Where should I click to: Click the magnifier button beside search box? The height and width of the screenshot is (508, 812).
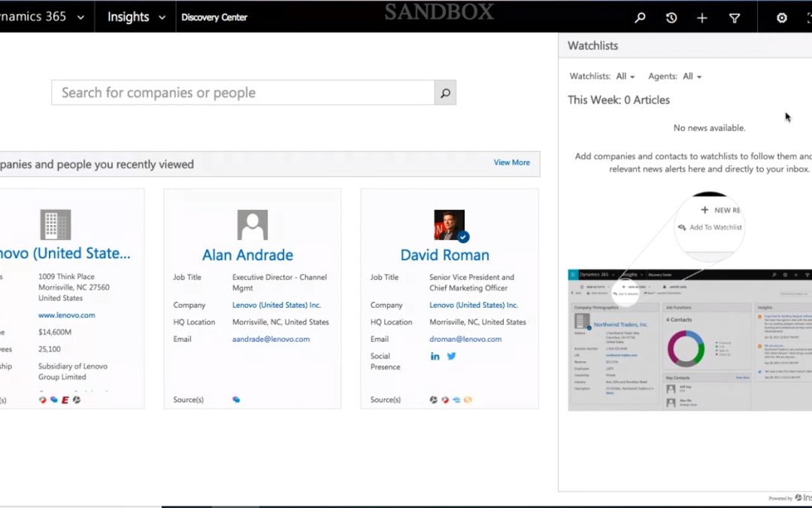pos(445,93)
